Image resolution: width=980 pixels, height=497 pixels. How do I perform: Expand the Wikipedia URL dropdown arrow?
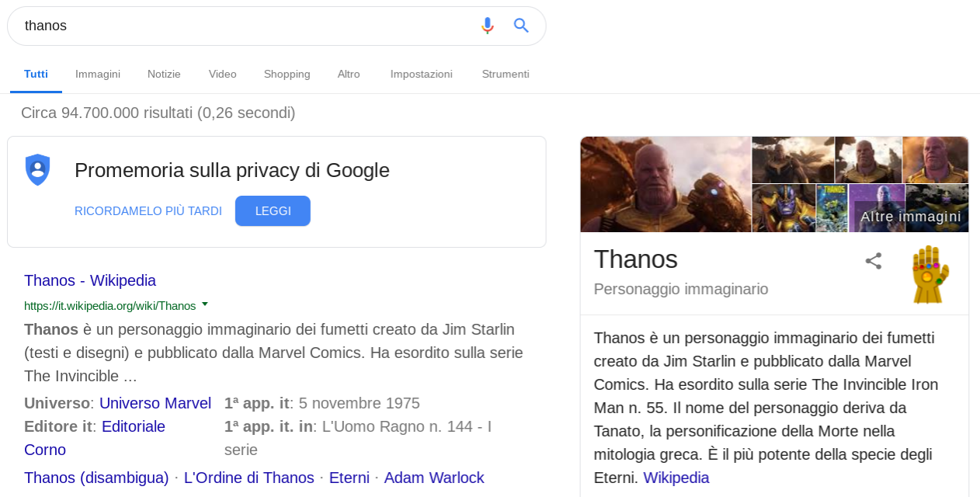point(205,304)
